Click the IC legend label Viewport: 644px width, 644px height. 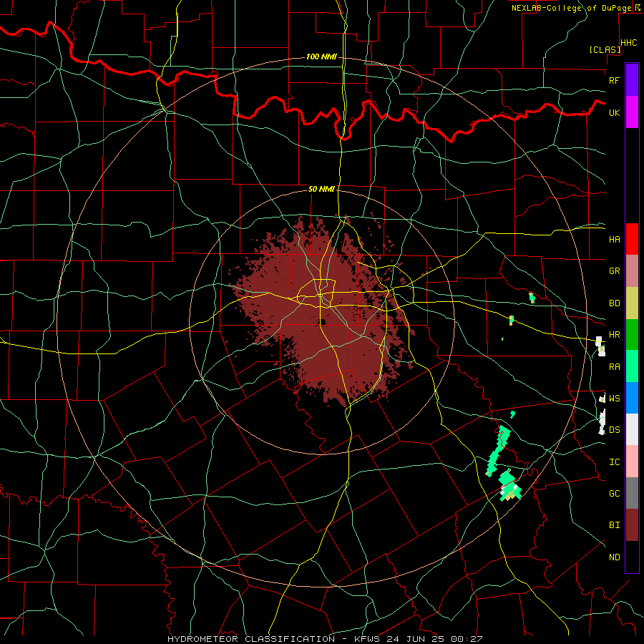(x=614, y=462)
